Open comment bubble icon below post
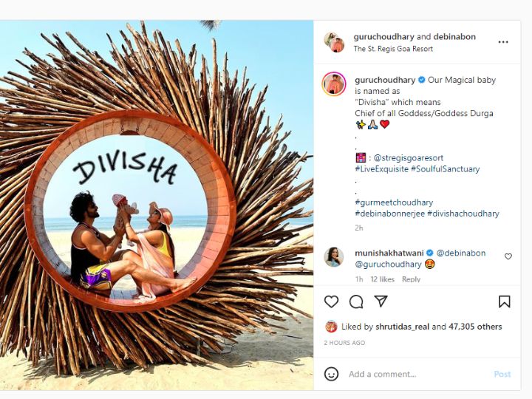The height and width of the screenshot is (399, 532). [x=356, y=301]
